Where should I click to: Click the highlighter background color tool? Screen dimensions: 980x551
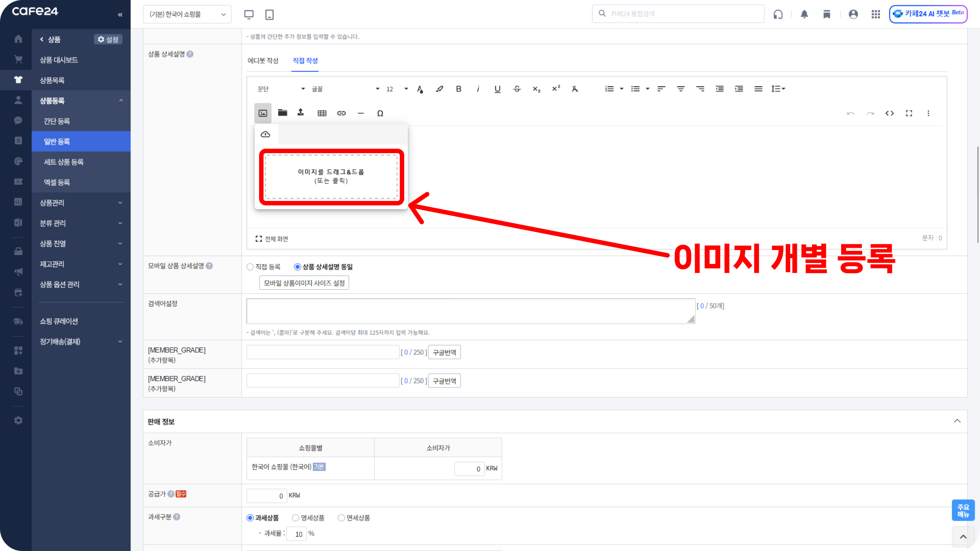440,89
